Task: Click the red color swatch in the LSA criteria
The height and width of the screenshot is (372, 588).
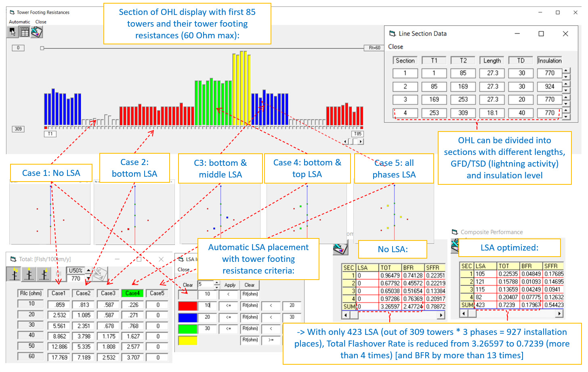Action: tap(187, 306)
